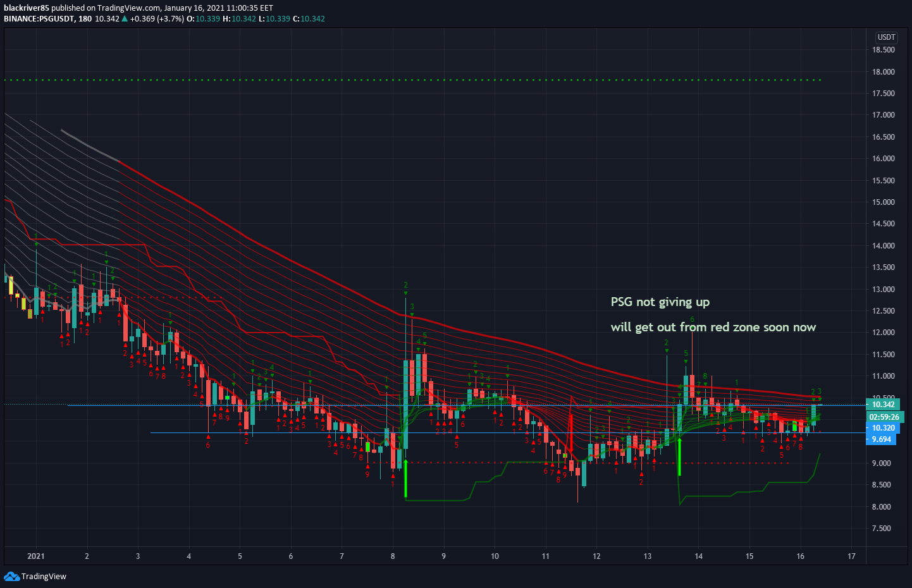Click the 10.342 current price label
This screenshot has width=912, height=588.
883,405
